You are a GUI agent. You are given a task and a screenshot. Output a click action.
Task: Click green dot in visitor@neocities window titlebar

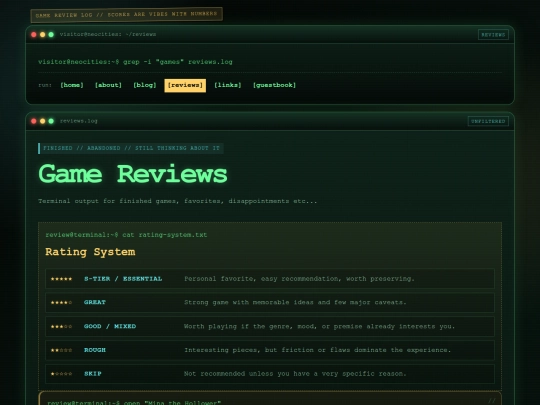coord(51,34)
